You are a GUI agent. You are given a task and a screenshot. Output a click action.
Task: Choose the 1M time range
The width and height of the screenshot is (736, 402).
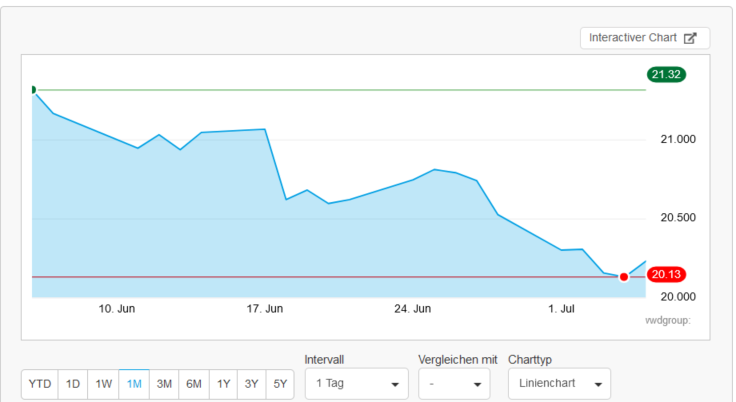pos(134,384)
